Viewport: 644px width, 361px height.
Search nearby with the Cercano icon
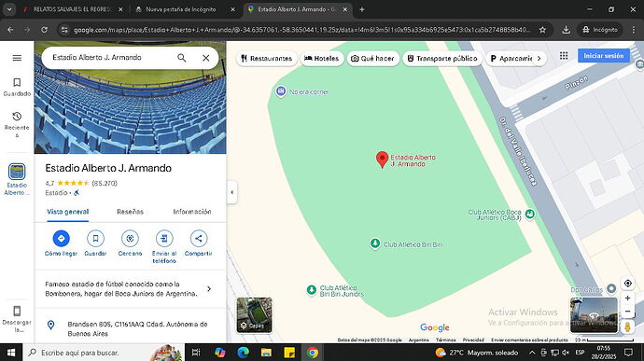click(x=130, y=238)
